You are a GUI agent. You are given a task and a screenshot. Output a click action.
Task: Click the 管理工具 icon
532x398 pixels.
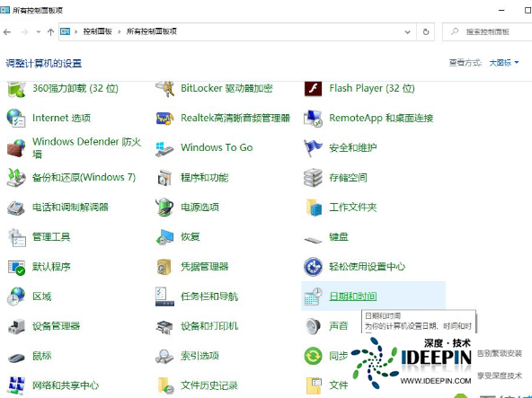16,237
